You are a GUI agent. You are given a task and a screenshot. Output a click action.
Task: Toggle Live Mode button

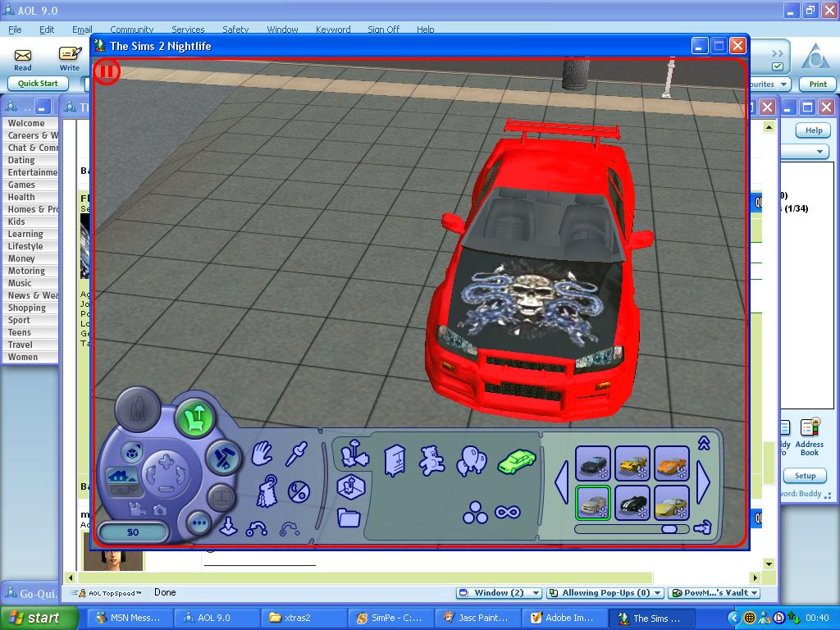137,408
